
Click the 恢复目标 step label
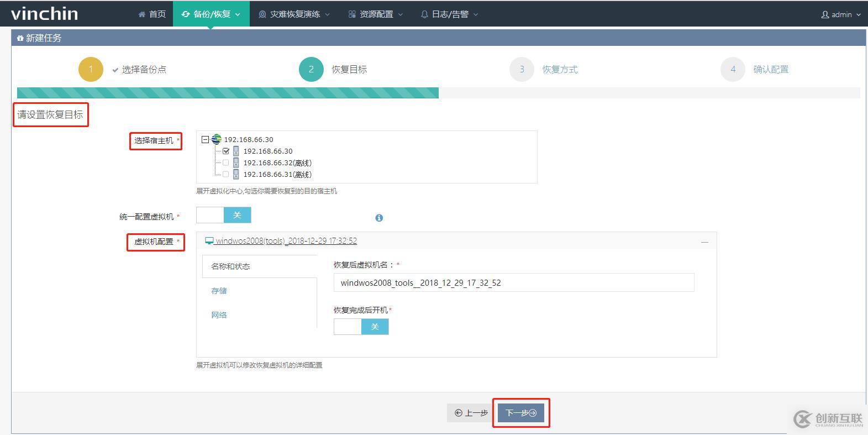pyautogui.click(x=349, y=69)
